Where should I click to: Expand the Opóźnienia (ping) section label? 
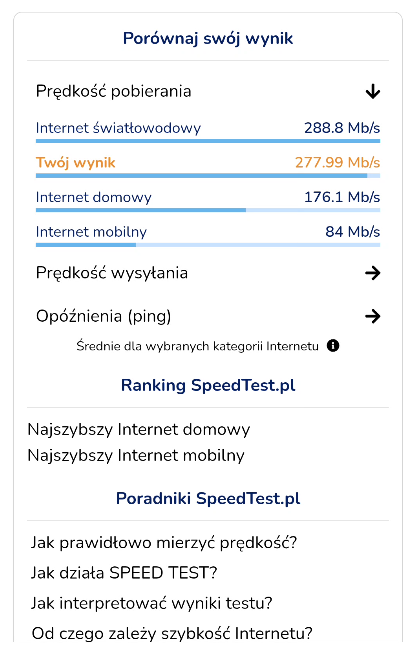click(104, 316)
